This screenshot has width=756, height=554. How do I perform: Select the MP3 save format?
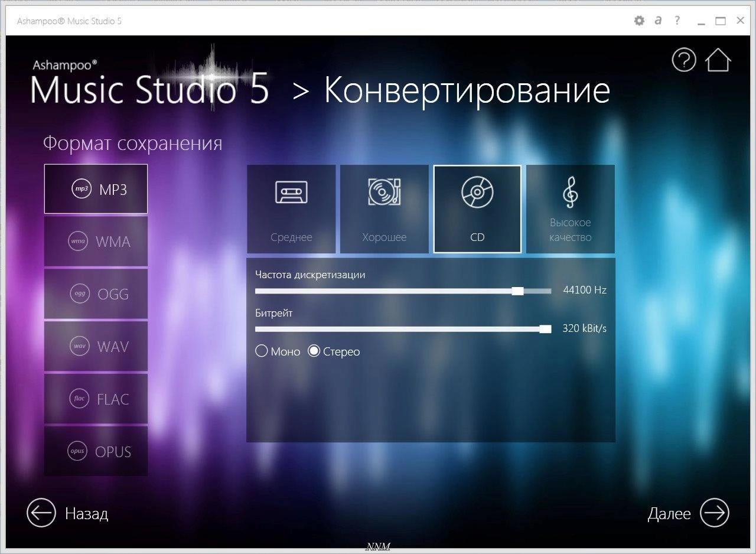coord(96,189)
